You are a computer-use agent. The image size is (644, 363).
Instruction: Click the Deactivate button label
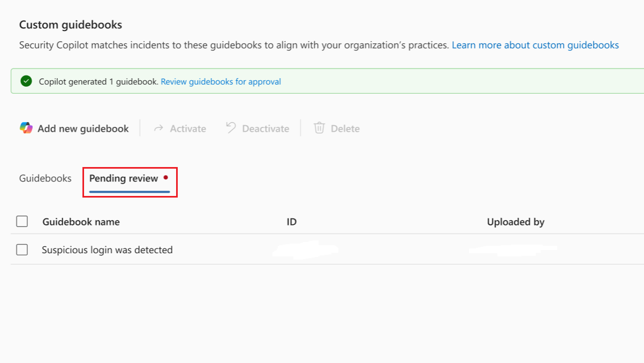coord(266,128)
